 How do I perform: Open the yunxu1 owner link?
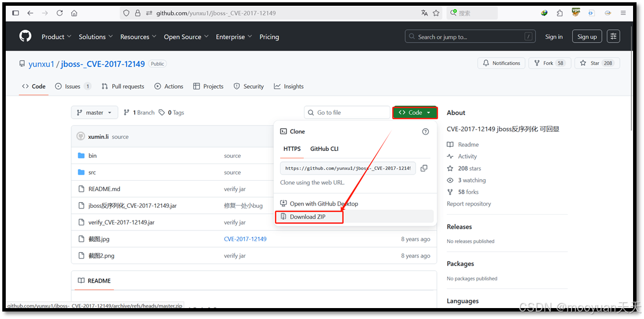tap(41, 64)
